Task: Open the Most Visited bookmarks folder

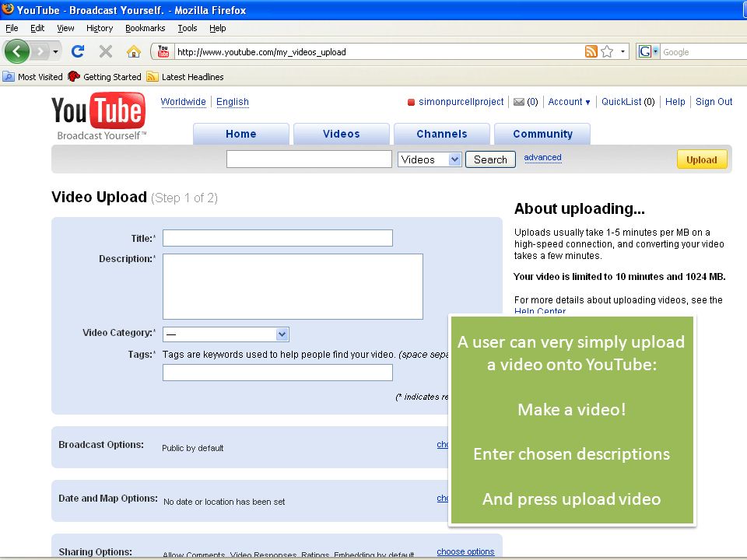Action: pos(33,77)
